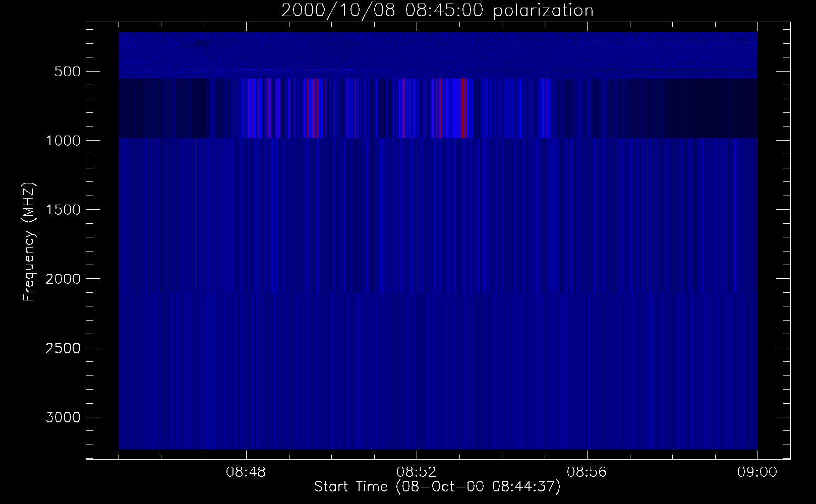This screenshot has height=504, width=816.
Task: Click the 3000 frequency tick label
Action: pos(63,417)
